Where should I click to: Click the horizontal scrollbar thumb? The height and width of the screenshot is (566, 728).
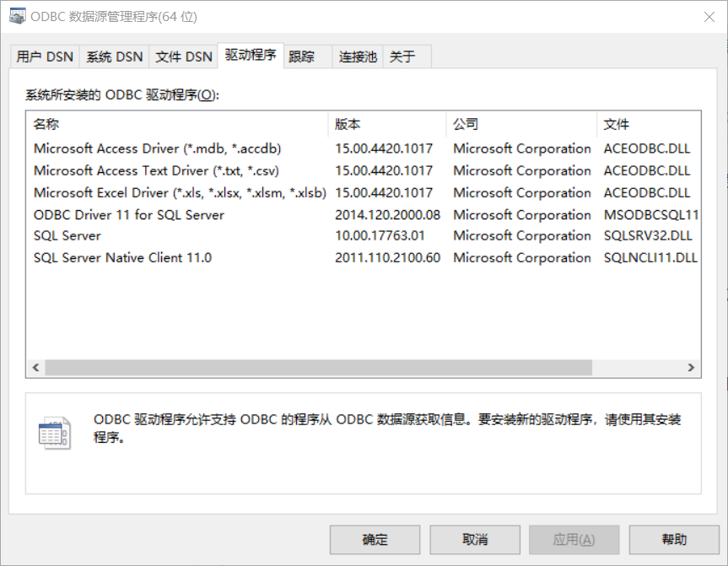click(319, 367)
